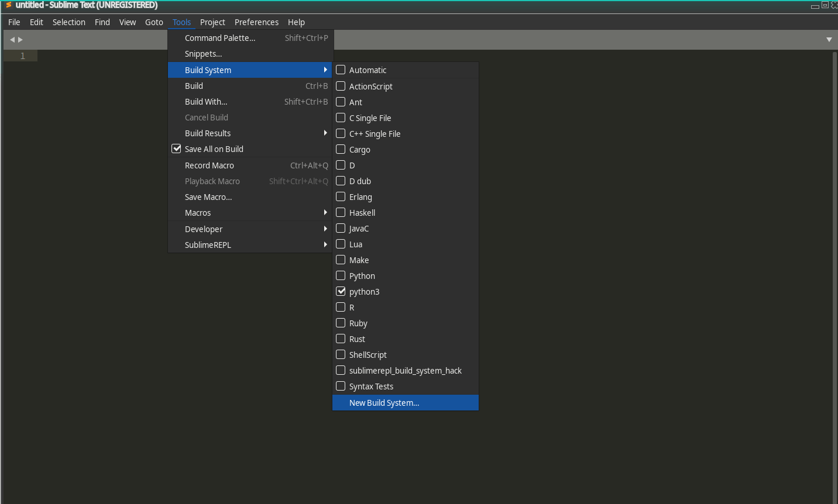The image size is (838, 504).
Task: Choose Ruby build system
Action: point(406,323)
